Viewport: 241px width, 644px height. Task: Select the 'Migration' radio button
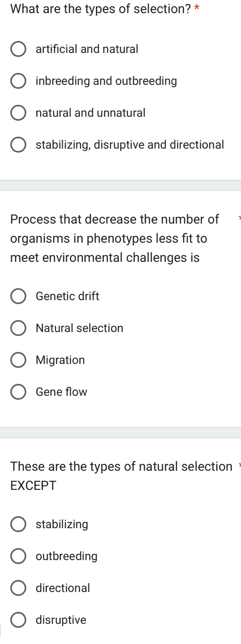click(x=19, y=360)
